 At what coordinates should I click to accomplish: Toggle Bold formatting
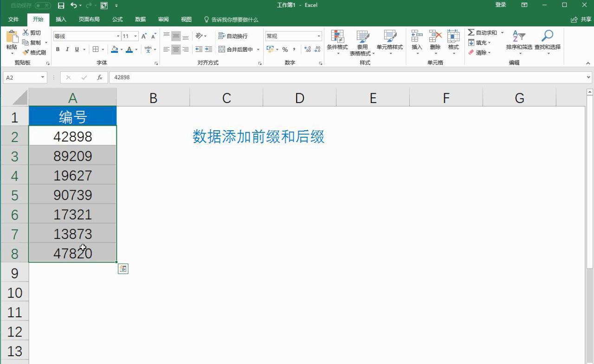58,49
